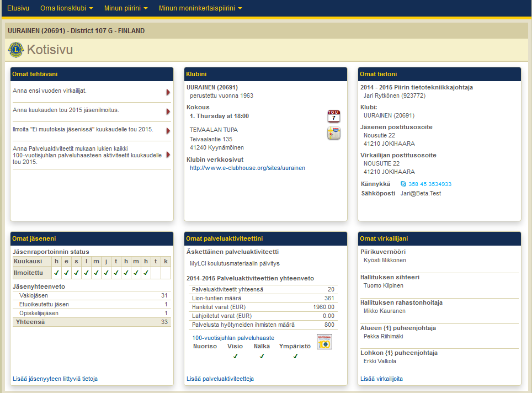This screenshot has width=532, height=393.
Task: Call the phone number 358 45 3534933
Action: [x=430, y=184]
